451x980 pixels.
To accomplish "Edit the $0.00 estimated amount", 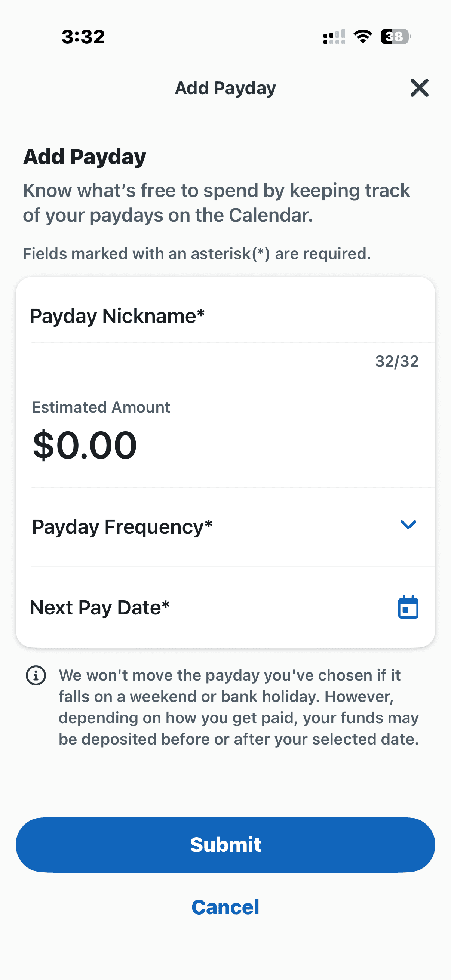I will pyautogui.click(x=85, y=445).
